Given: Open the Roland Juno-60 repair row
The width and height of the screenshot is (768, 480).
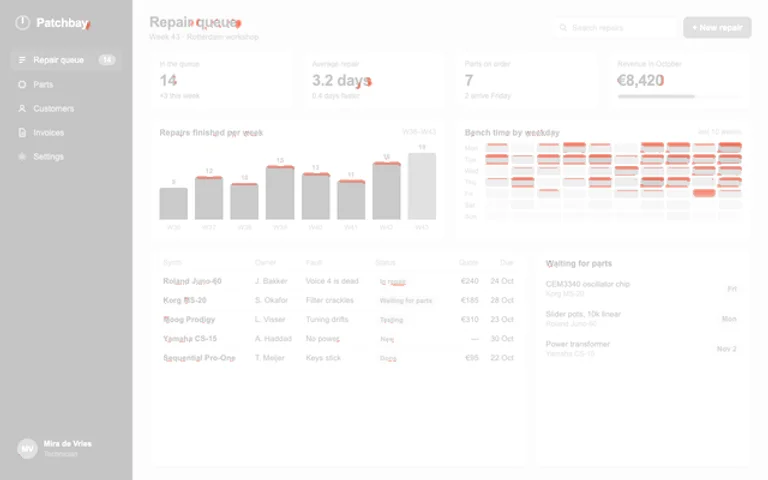Looking at the screenshot, I should [x=338, y=281].
